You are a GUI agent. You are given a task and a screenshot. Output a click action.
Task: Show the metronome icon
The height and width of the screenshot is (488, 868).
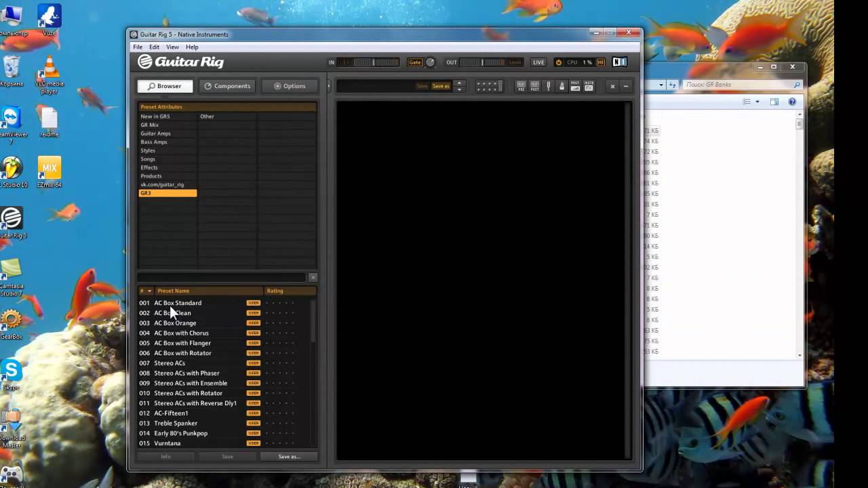tap(561, 86)
